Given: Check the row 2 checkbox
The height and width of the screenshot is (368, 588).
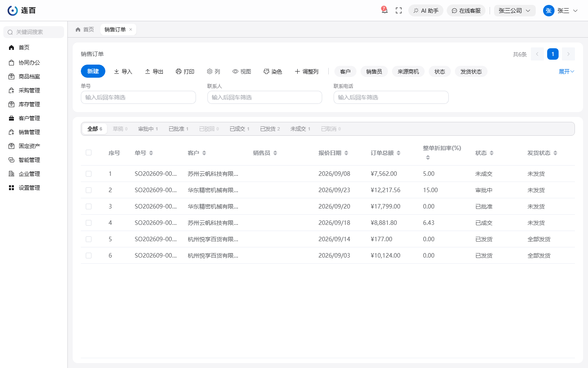Looking at the screenshot, I should 89,190.
